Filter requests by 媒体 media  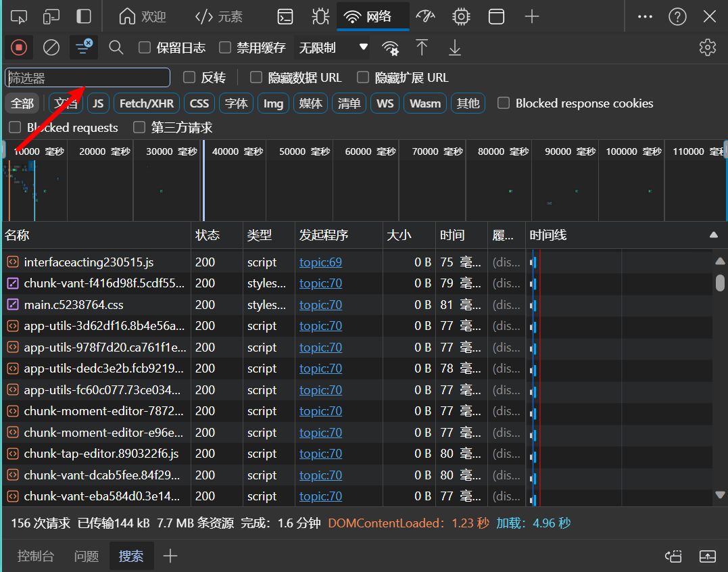(311, 103)
